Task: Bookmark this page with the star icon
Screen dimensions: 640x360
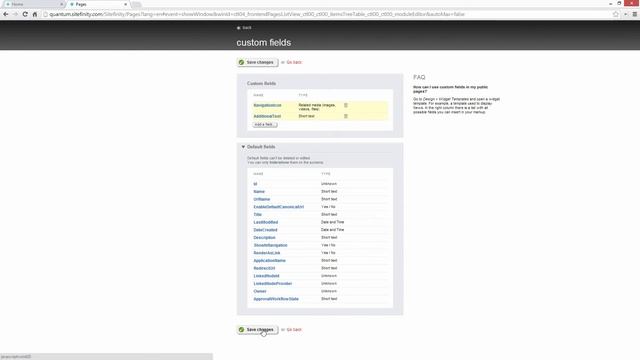Action: tap(616, 14)
